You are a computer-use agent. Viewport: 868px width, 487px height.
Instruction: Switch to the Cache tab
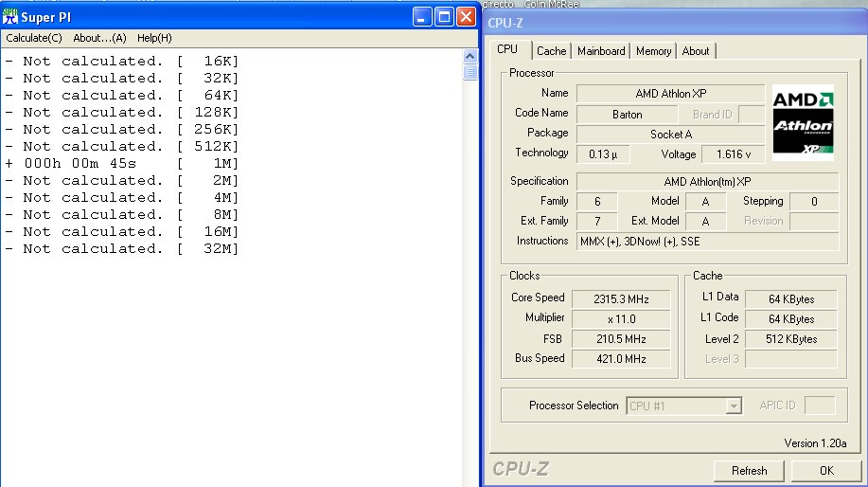coord(551,51)
